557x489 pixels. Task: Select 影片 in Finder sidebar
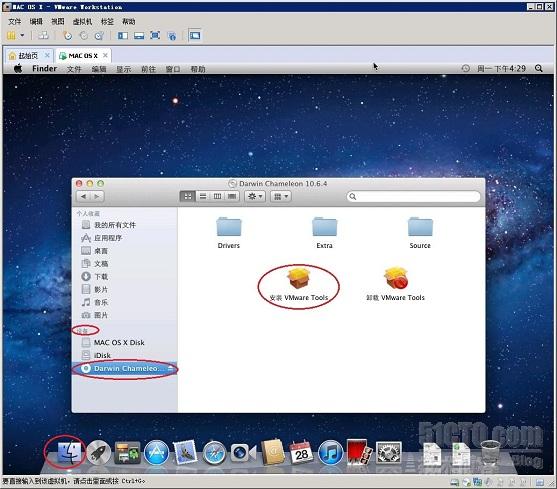click(x=124, y=289)
